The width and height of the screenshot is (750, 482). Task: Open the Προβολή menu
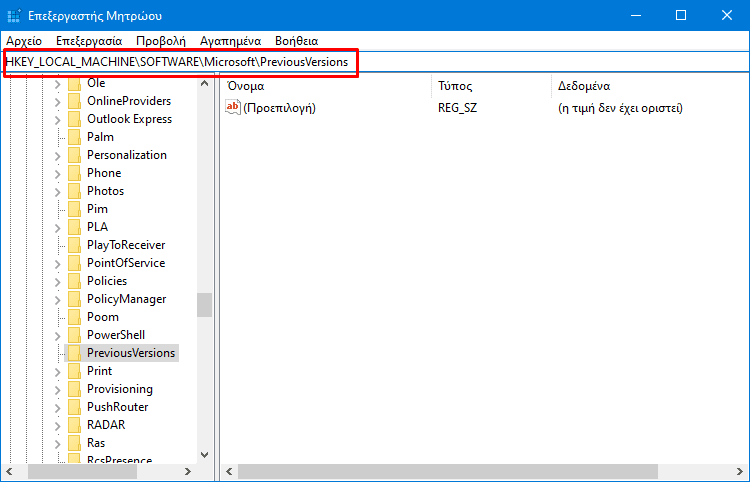tap(161, 41)
